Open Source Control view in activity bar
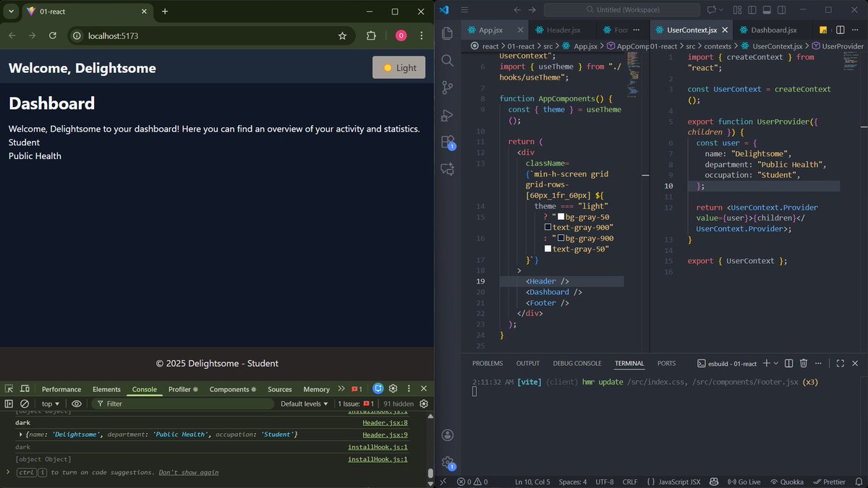Viewport: 868px width, 488px height. pyautogui.click(x=447, y=88)
